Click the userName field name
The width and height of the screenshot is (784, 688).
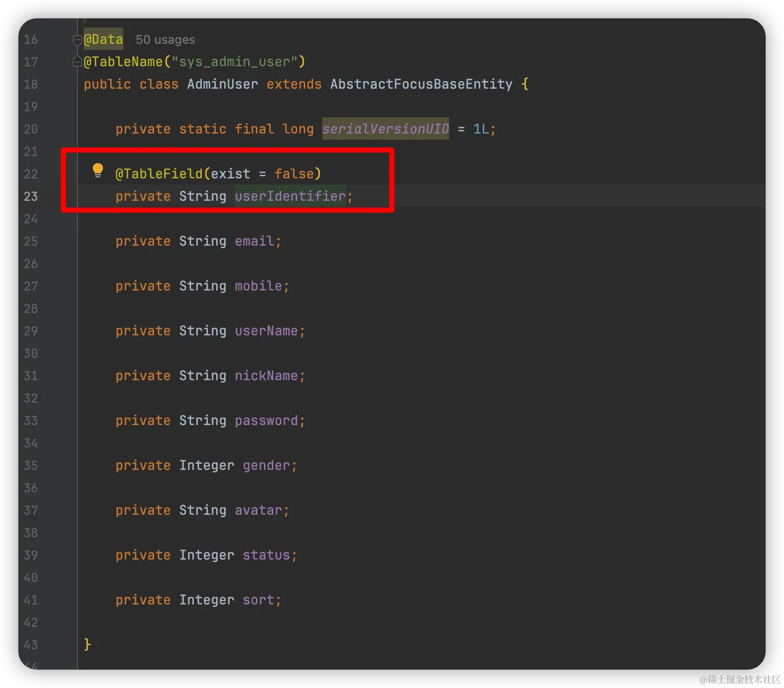266,331
